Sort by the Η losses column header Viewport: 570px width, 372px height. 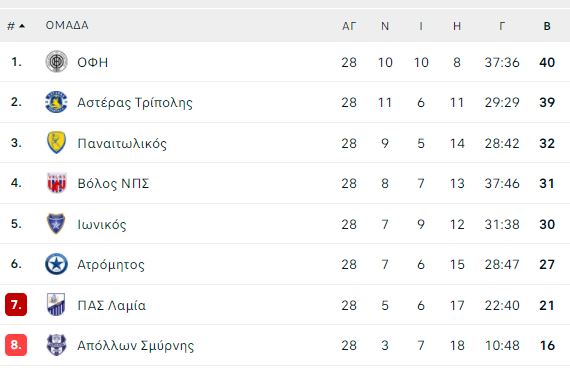pos(457,26)
